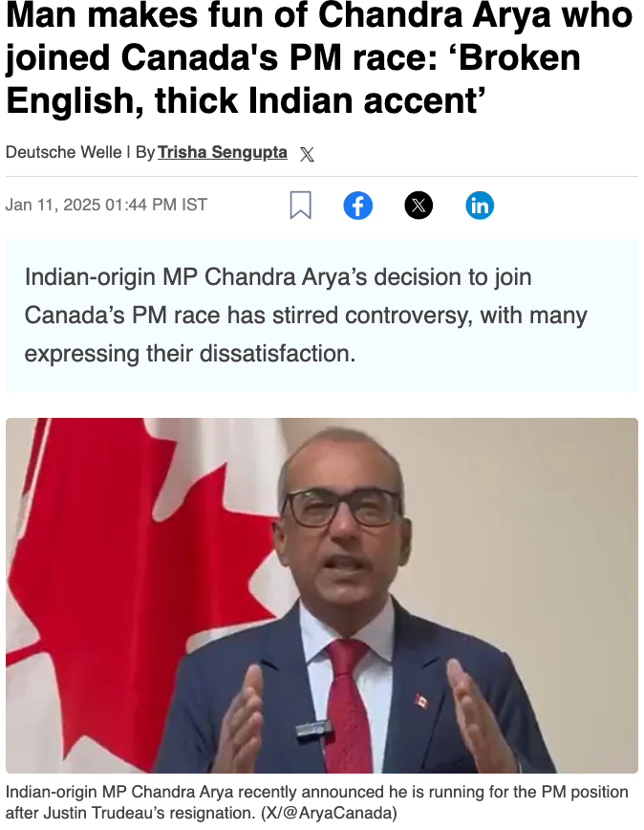Screen dimensions: 644x830
Task: Click the clip-on microphone on the tie
Action: coord(314,731)
